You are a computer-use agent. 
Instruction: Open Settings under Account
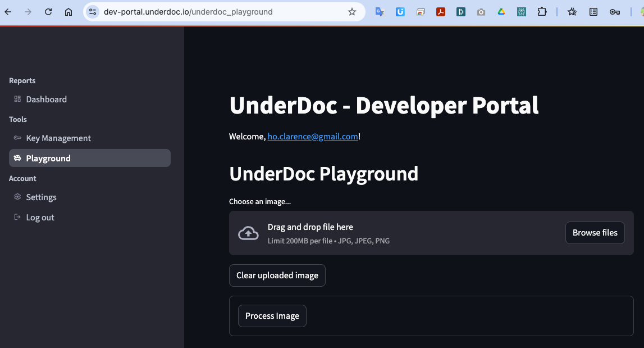[89, 197]
